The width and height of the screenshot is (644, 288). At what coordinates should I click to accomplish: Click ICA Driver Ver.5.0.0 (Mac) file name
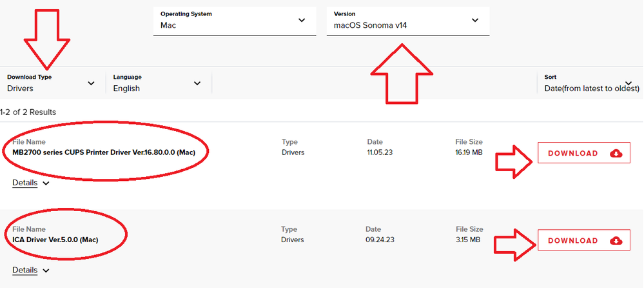[x=55, y=240]
